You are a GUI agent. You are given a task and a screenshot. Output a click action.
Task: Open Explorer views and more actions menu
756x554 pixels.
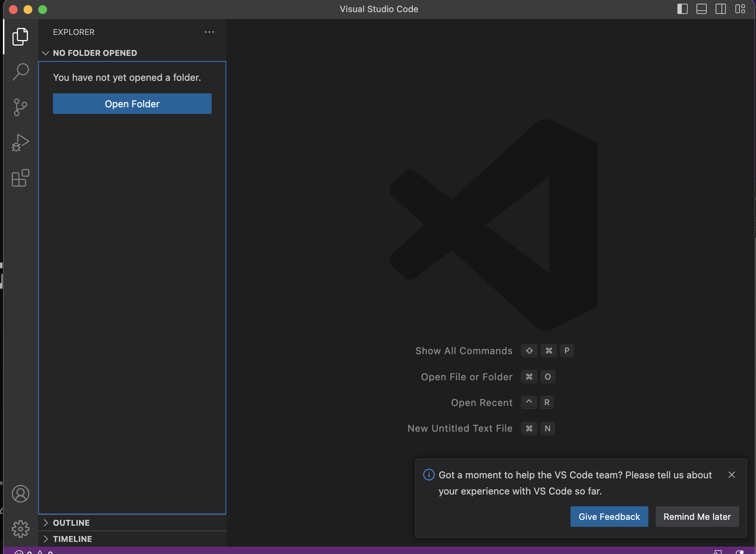pyautogui.click(x=209, y=32)
